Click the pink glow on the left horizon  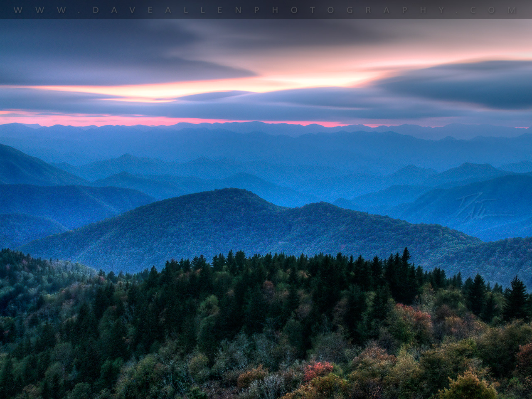83,120
